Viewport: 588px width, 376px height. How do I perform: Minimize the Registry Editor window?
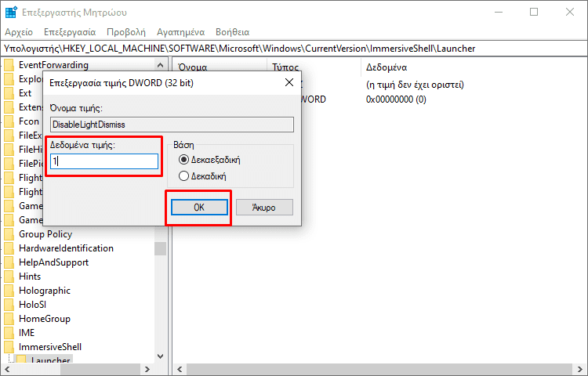(499, 12)
